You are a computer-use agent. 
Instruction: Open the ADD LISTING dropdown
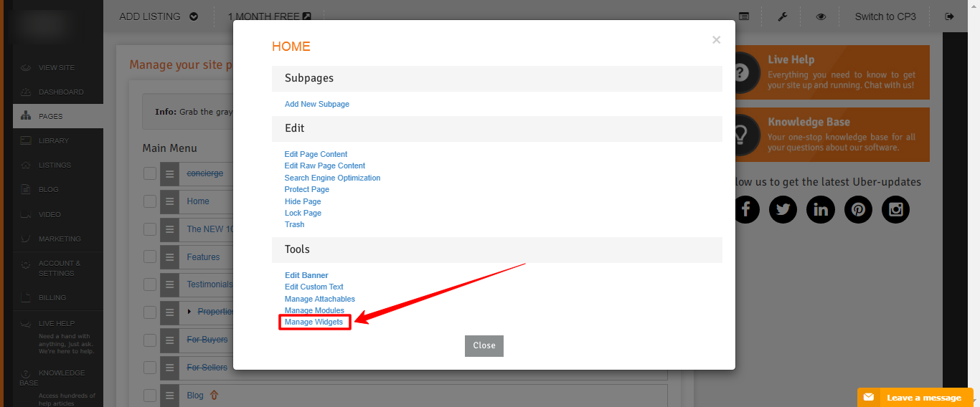coord(159,16)
